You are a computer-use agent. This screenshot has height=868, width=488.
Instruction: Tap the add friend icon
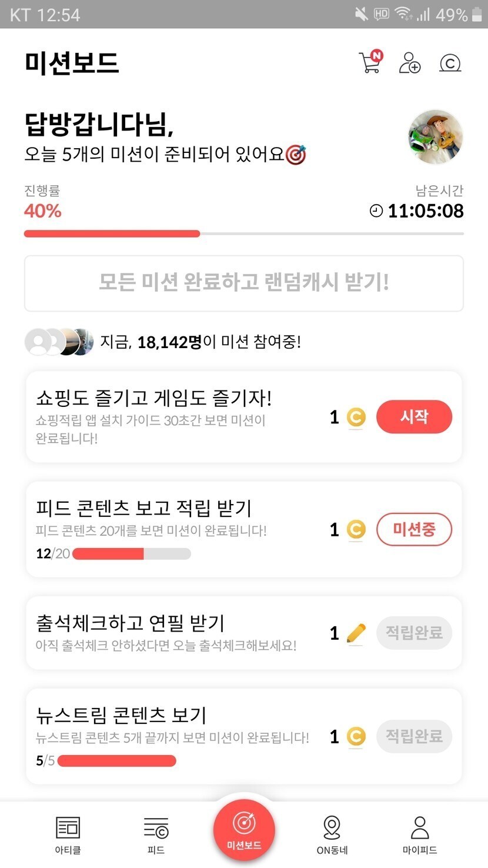coord(409,62)
